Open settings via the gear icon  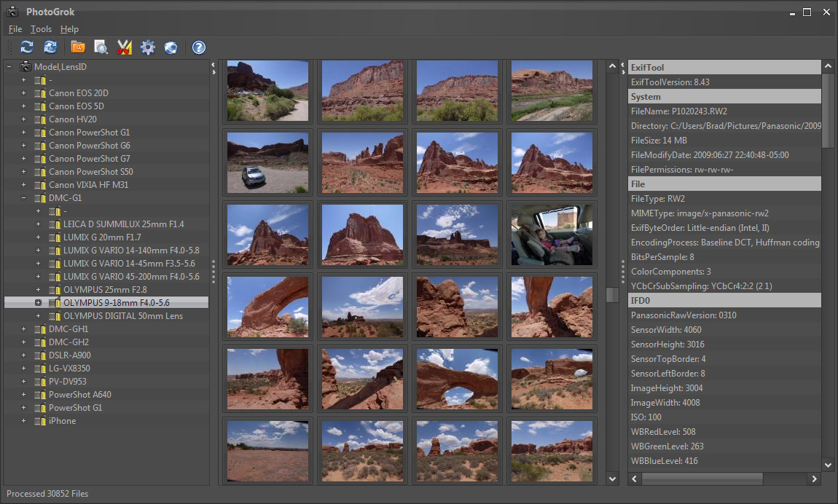148,47
